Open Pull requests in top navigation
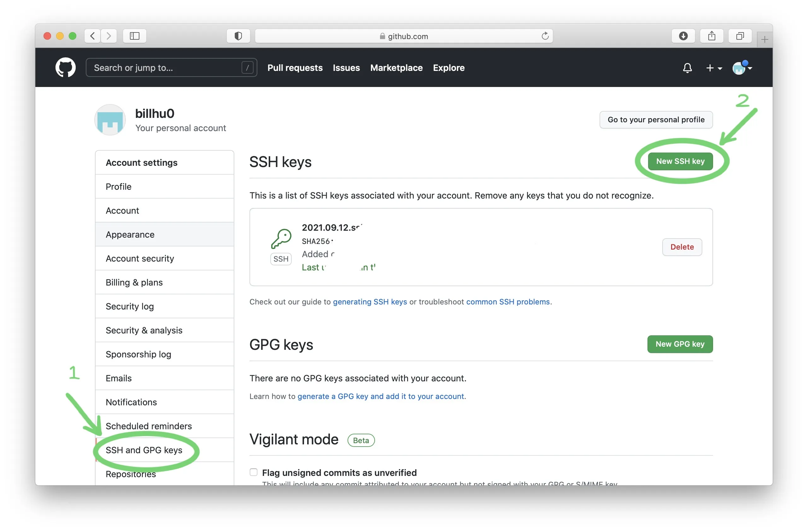Viewport: 808px width, 532px height. point(295,68)
